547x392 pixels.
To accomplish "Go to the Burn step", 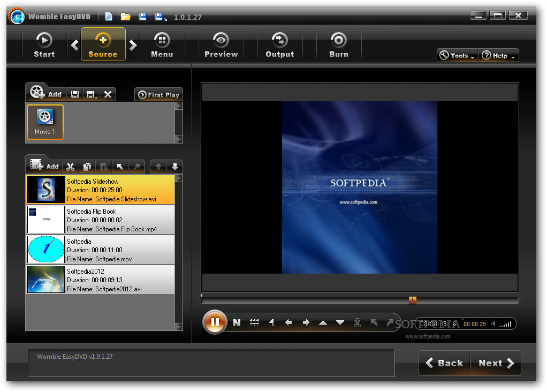I will click(338, 44).
